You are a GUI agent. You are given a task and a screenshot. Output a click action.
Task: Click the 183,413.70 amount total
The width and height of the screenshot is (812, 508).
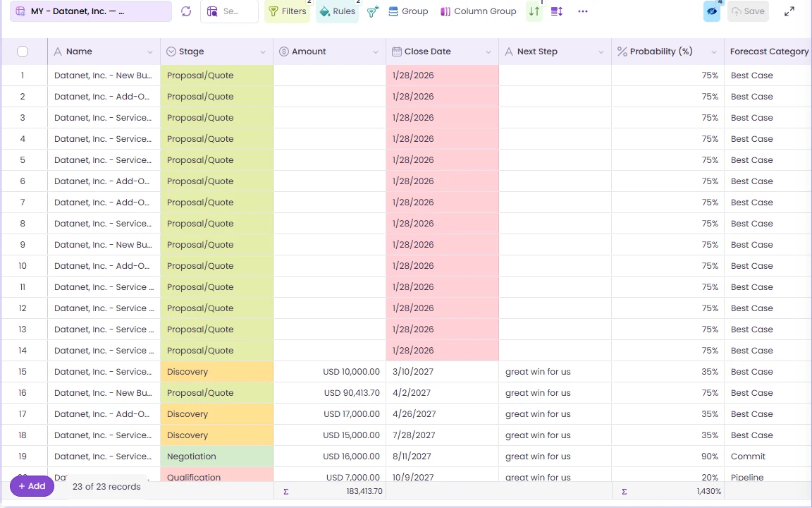tap(364, 491)
